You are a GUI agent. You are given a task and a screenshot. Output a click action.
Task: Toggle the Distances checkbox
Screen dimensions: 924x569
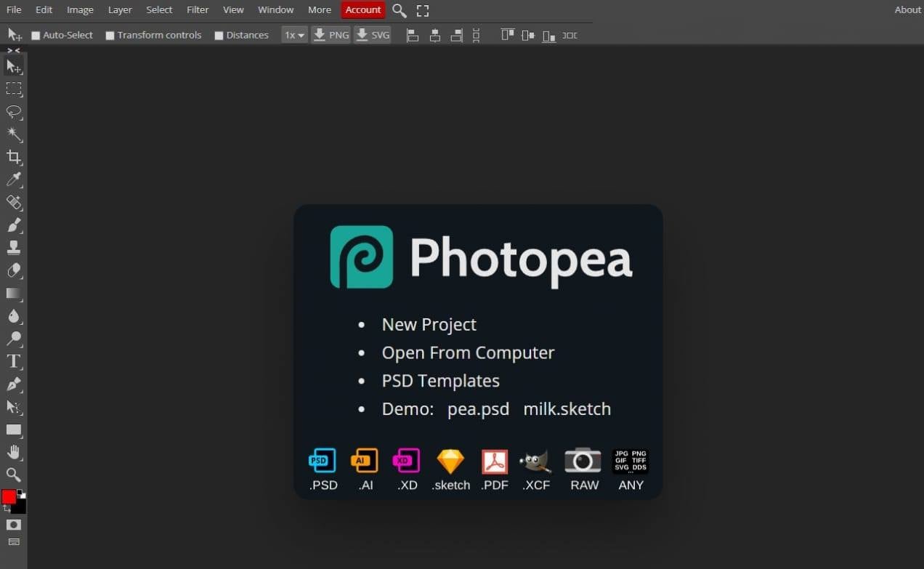pos(219,34)
